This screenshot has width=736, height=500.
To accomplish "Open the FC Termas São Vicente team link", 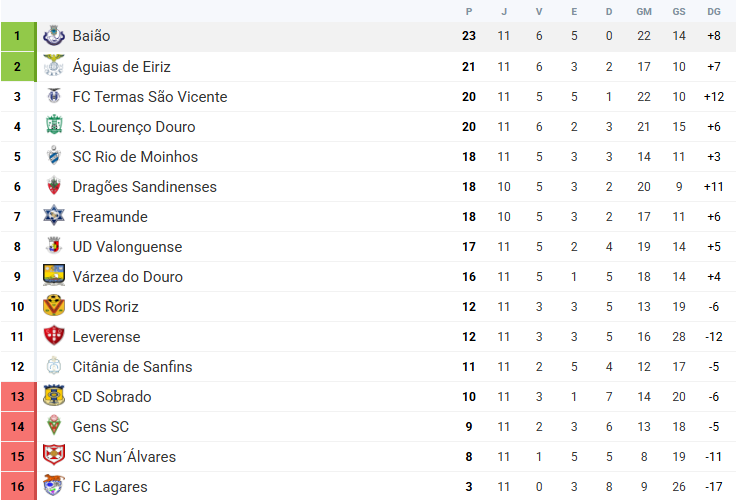I will point(150,97).
